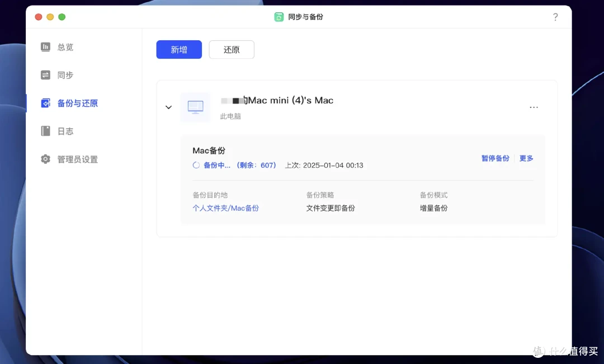This screenshot has width=604, height=364.
Task: Click the 日志 log book icon
Action: [x=45, y=131]
